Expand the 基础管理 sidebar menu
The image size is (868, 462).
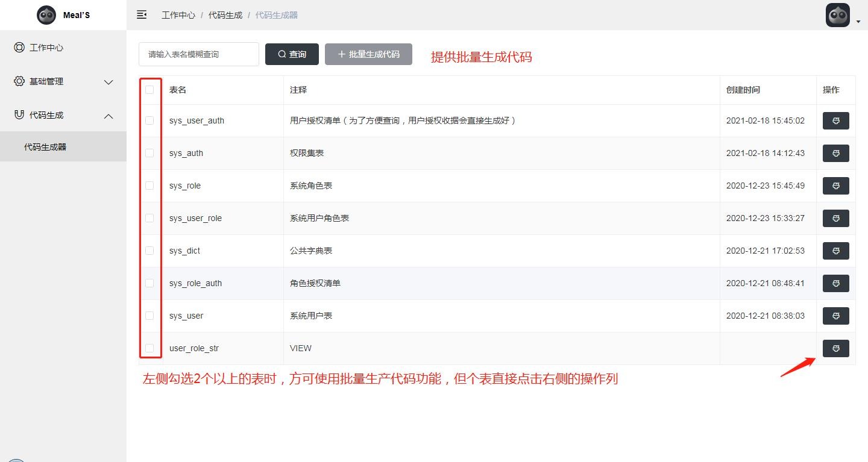click(63, 81)
